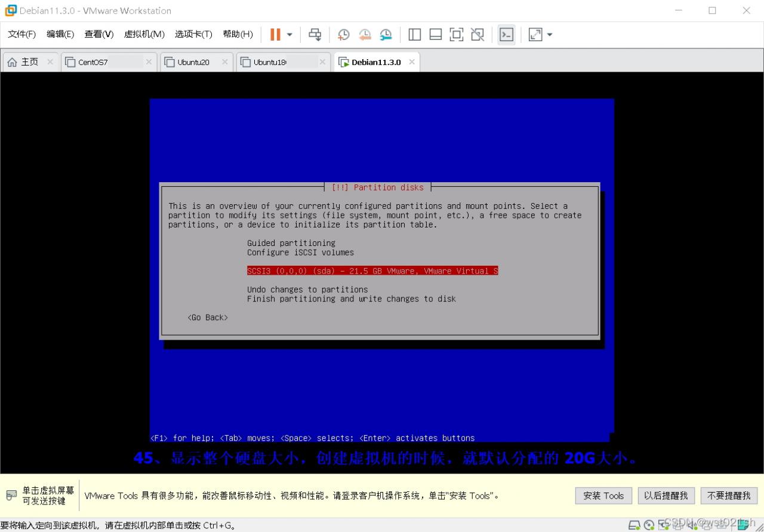The image size is (764, 532).
Task: Close the 主页 tab
Action: pyautogui.click(x=50, y=62)
